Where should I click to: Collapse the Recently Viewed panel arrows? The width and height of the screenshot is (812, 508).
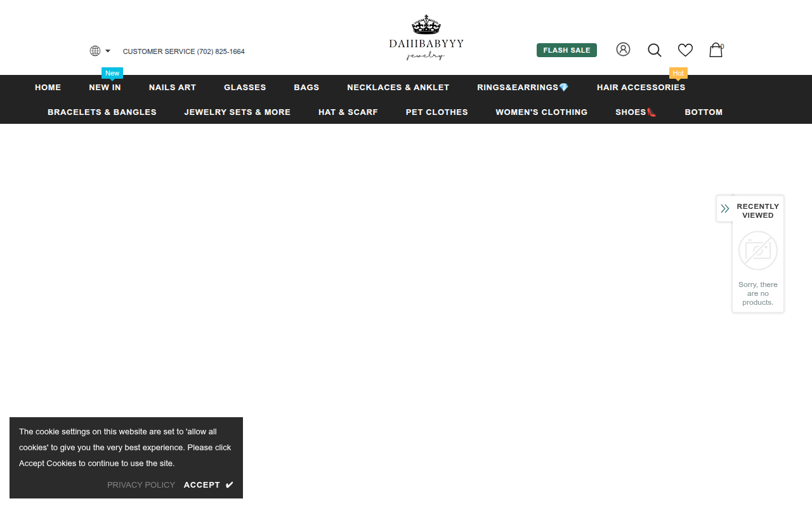[725, 208]
